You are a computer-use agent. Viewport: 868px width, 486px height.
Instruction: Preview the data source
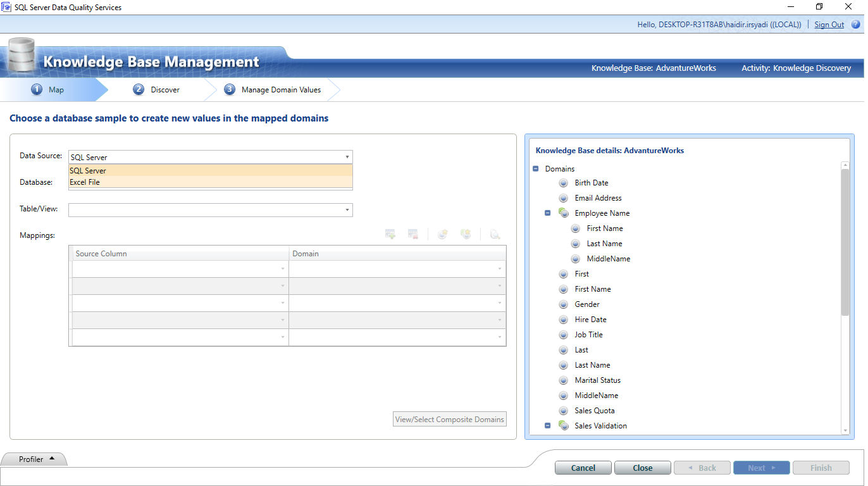click(495, 234)
